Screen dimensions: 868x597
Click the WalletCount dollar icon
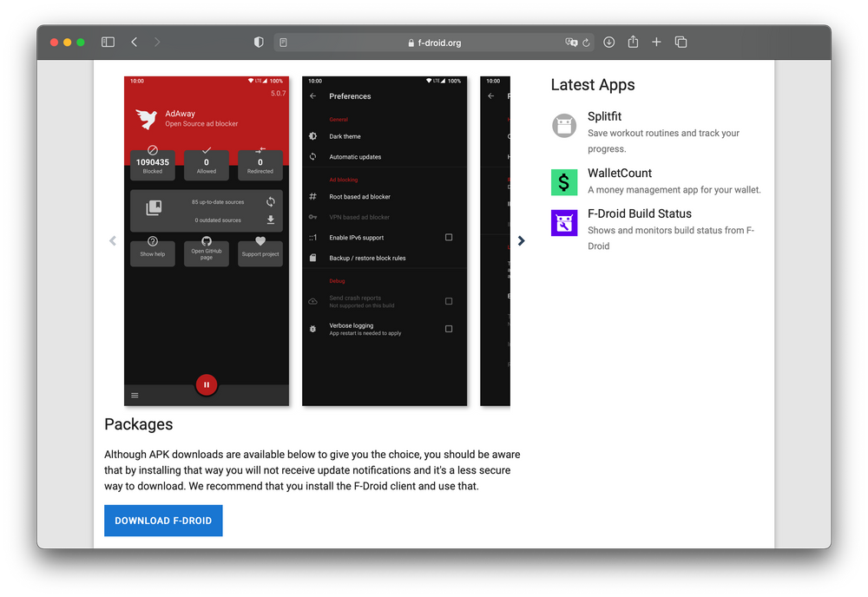tap(564, 182)
